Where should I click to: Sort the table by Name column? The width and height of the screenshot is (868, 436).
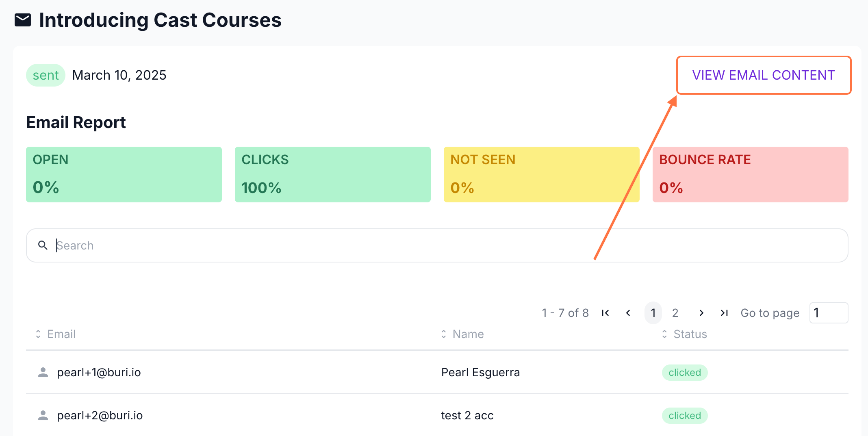[x=444, y=334]
